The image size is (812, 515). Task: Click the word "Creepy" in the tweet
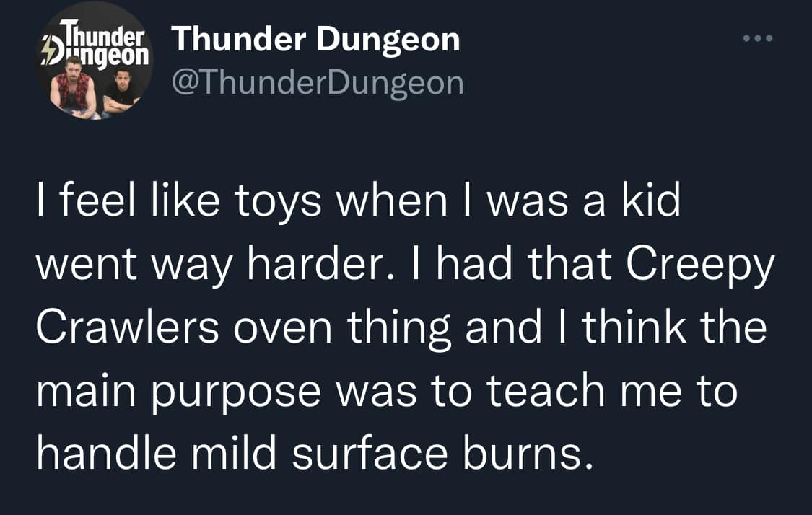(x=699, y=264)
